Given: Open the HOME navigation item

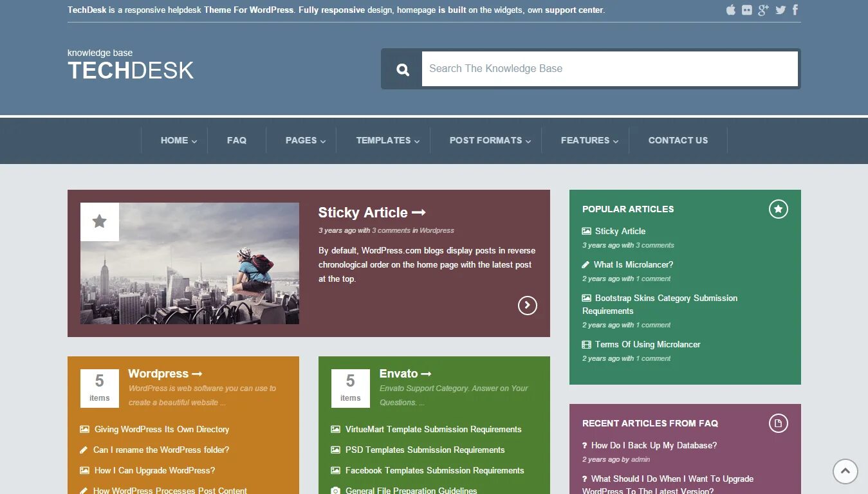Looking at the screenshot, I should pos(174,140).
